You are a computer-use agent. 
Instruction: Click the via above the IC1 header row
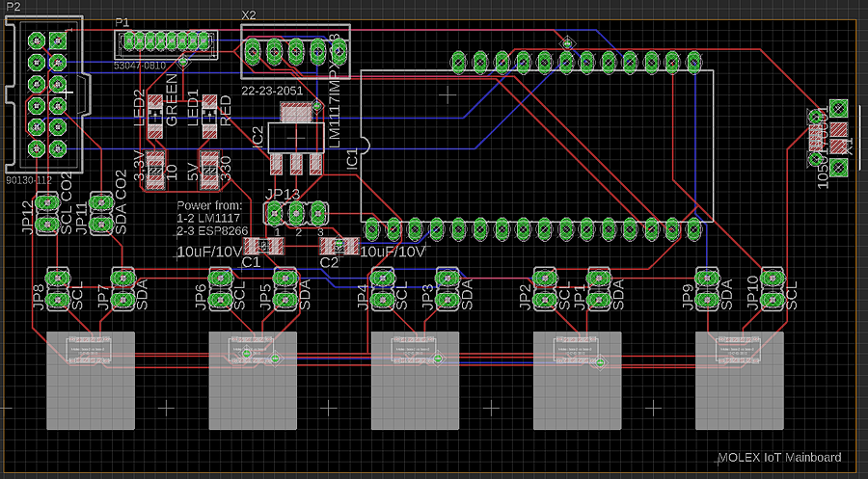[x=566, y=43]
